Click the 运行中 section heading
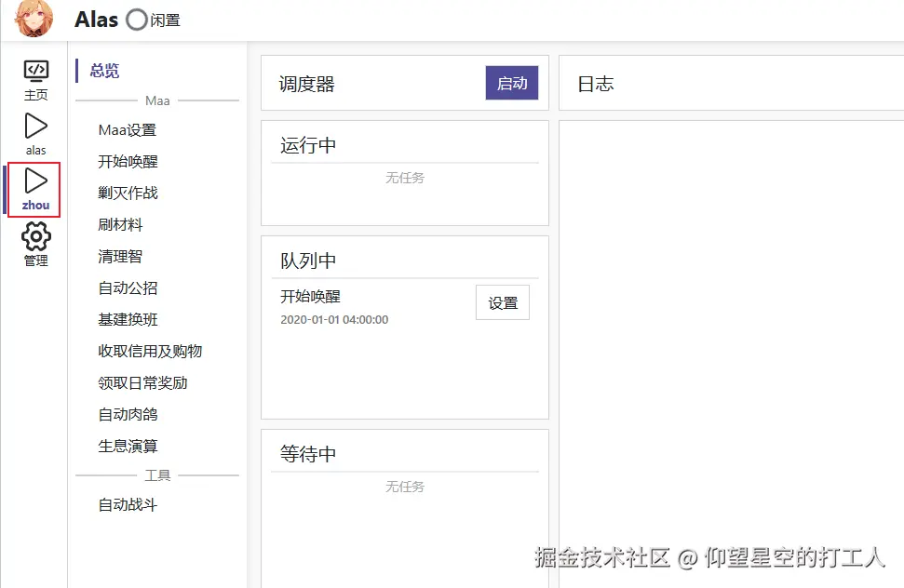Screen dimensions: 904x588 pyautogui.click(x=308, y=145)
